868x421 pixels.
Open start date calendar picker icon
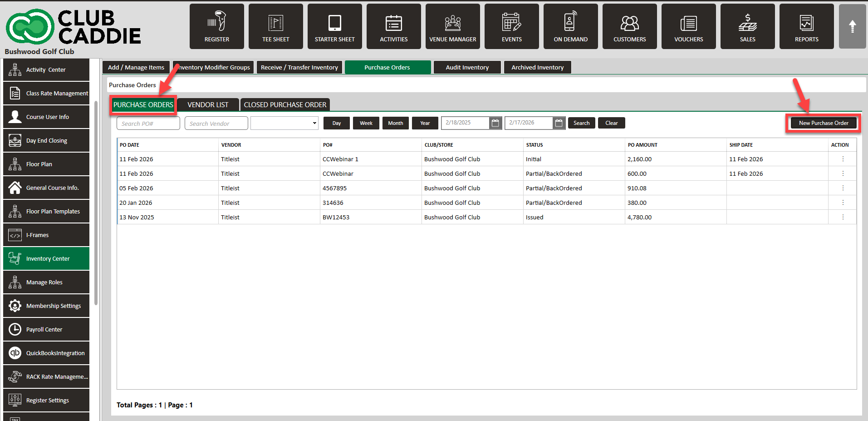[x=495, y=123]
